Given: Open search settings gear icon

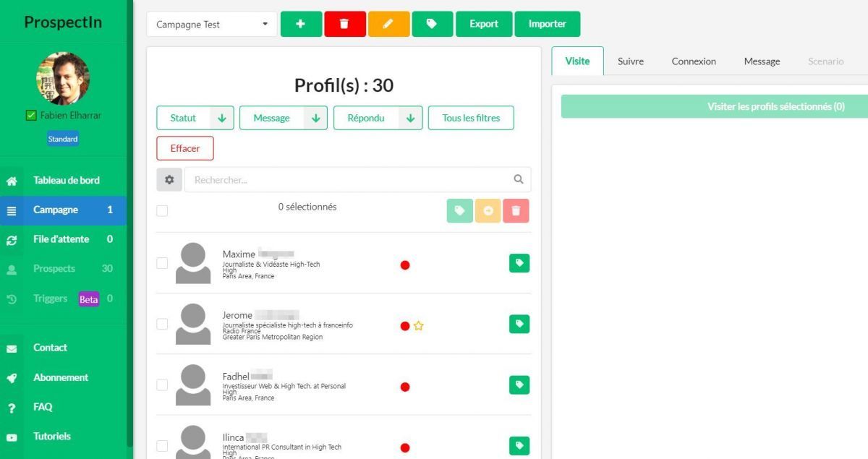Looking at the screenshot, I should coord(169,180).
